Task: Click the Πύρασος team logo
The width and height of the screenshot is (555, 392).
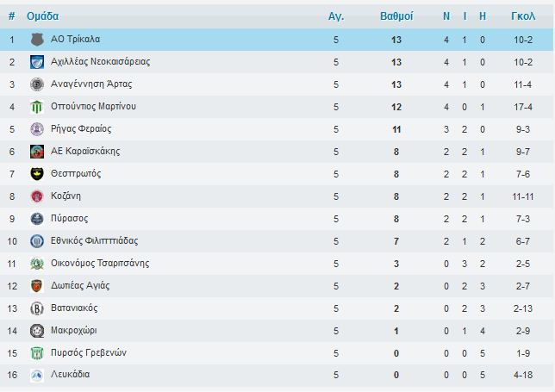Action: (x=36, y=219)
